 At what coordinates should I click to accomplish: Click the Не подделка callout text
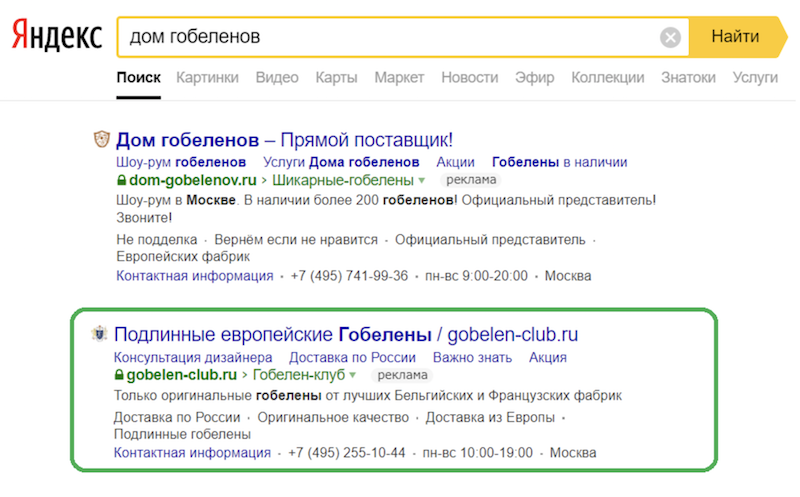[x=157, y=240]
